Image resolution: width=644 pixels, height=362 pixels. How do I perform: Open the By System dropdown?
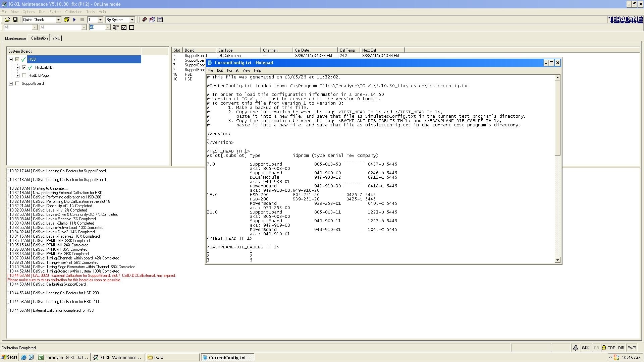[x=132, y=20]
